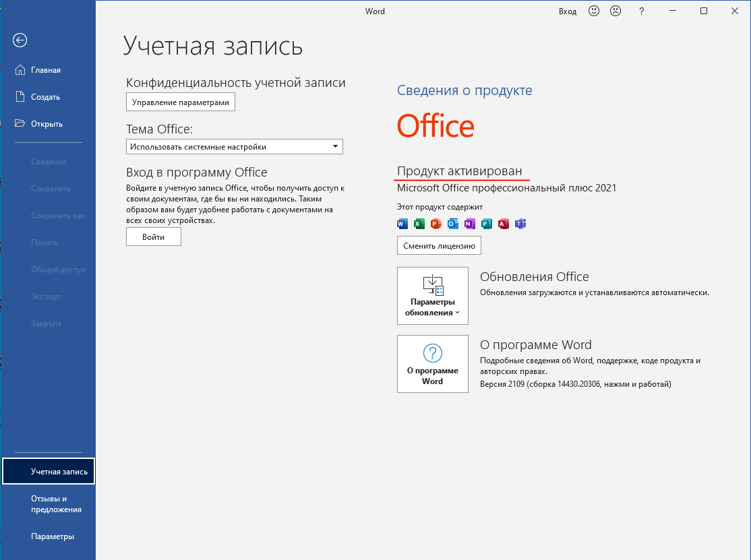Image resolution: width=751 pixels, height=560 pixels.
Task: Select Создать in the sidebar
Action: [48, 96]
